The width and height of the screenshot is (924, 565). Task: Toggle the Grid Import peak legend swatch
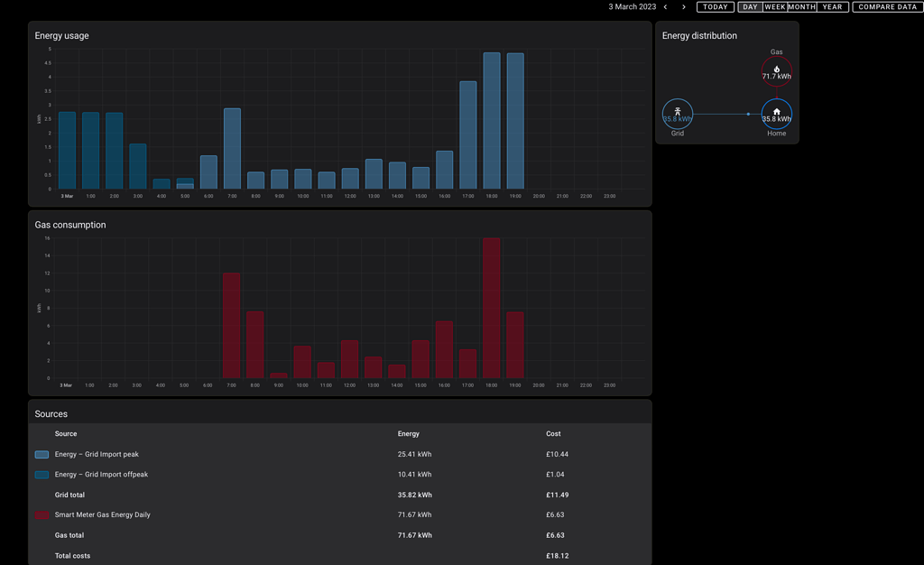41,454
